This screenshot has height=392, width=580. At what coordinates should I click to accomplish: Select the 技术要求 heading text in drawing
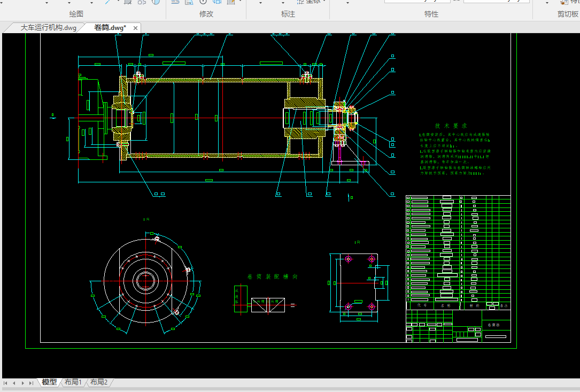[451, 125]
